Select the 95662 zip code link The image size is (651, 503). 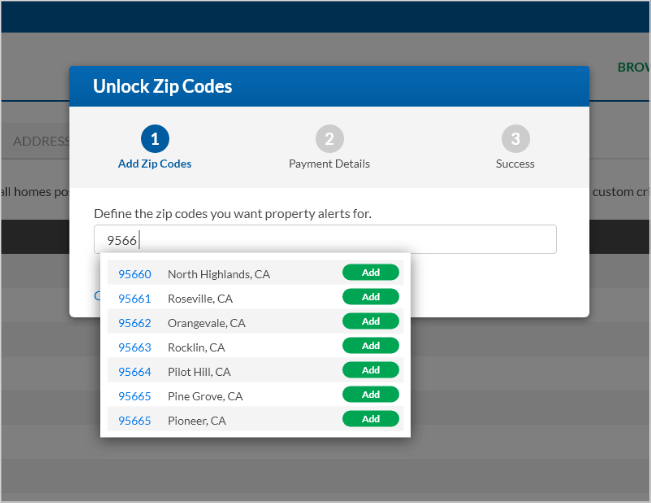click(x=135, y=323)
